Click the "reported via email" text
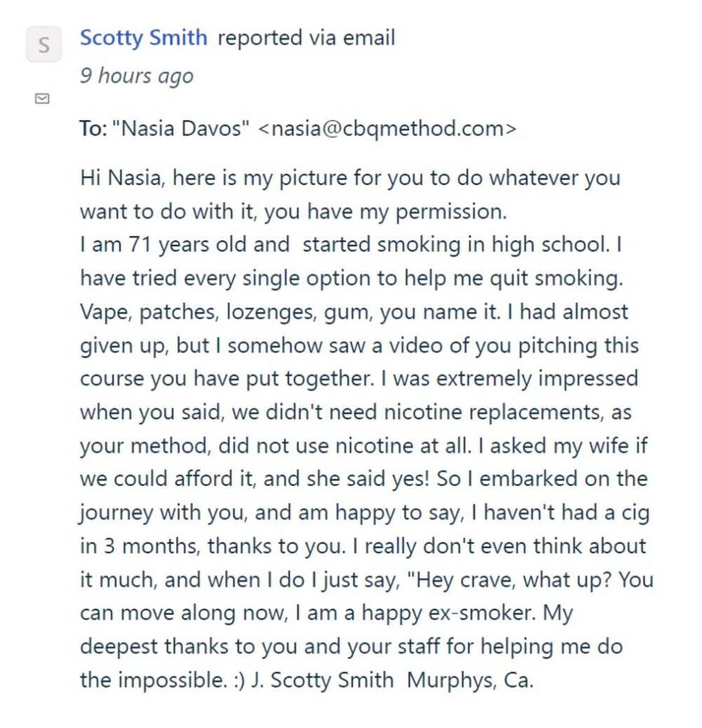 (x=306, y=38)
